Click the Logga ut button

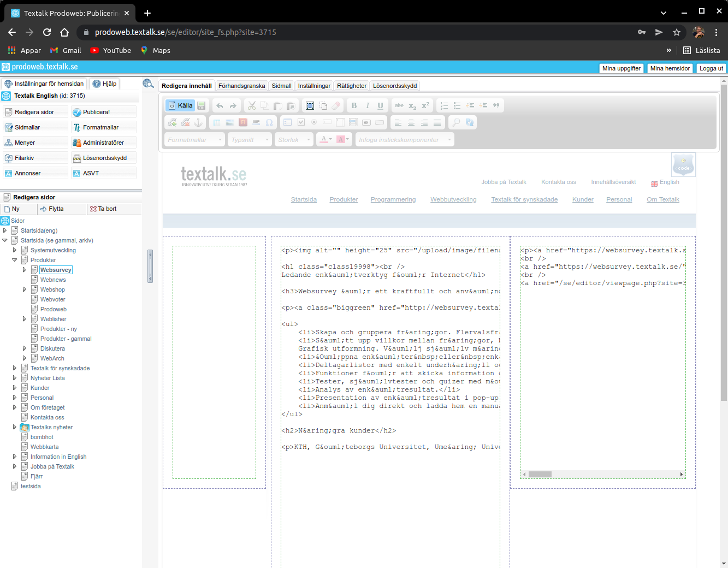pyautogui.click(x=711, y=68)
